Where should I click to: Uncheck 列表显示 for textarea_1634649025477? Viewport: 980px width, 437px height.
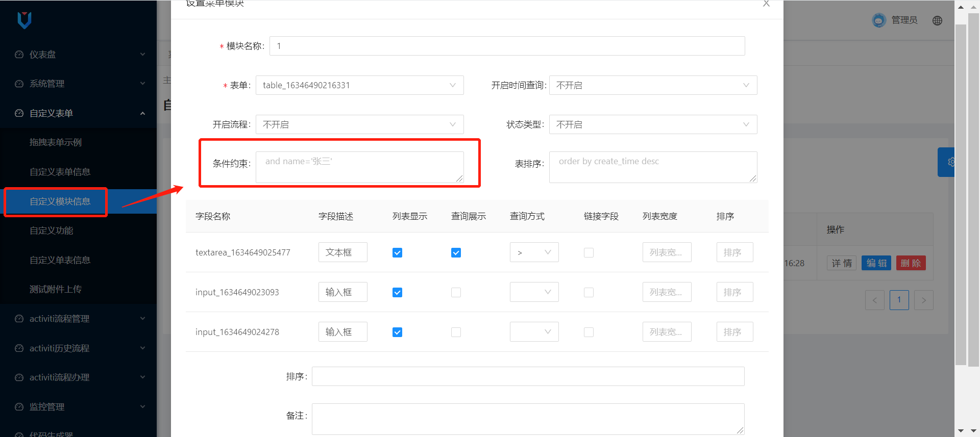[x=397, y=253]
